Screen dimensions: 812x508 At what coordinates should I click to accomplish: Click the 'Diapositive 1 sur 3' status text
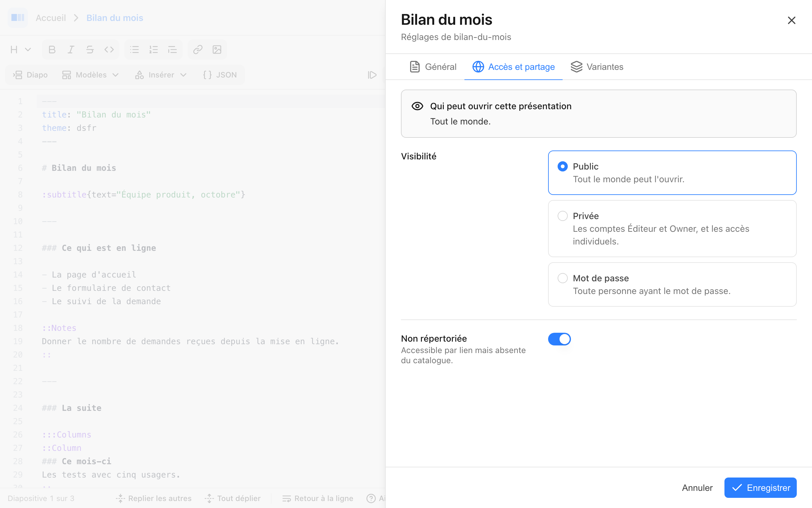[41, 498]
